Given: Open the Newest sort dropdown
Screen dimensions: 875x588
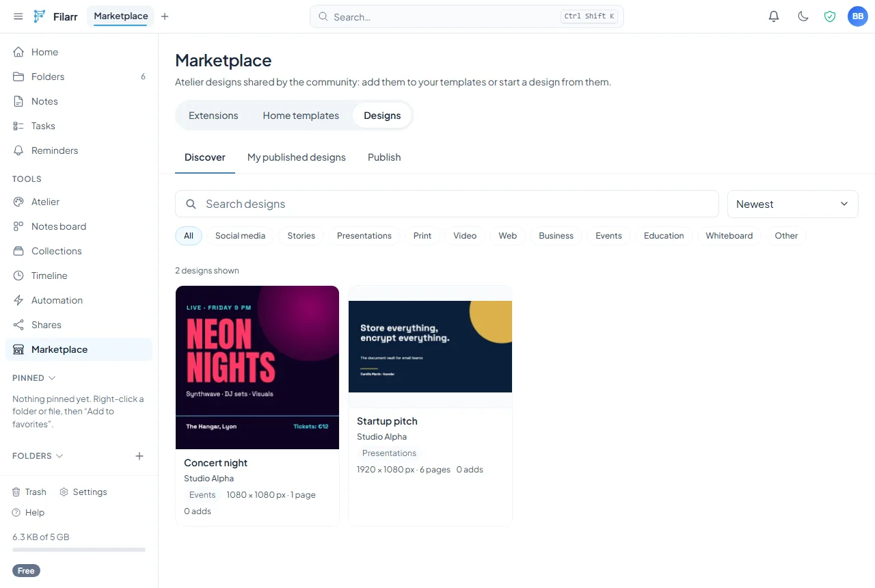Looking at the screenshot, I should (792, 204).
